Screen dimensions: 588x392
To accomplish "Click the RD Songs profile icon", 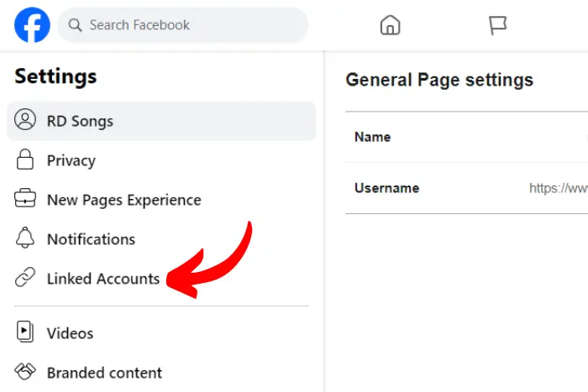I will tap(25, 119).
